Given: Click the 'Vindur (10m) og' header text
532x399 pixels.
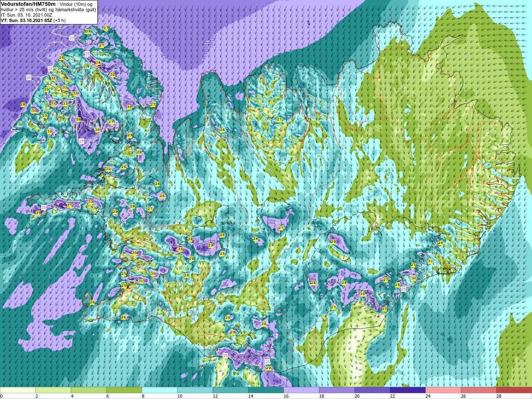Looking at the screenshot, I should [76, 4].
